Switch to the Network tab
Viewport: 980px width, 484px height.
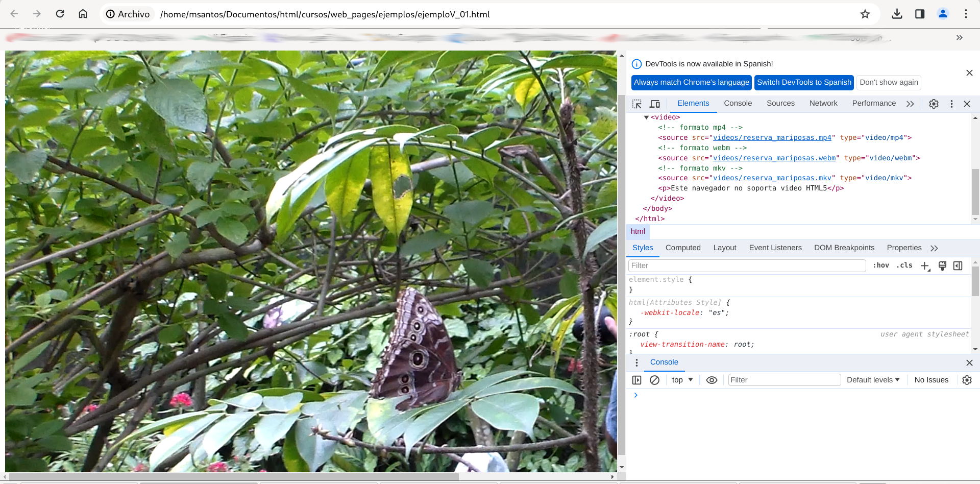823,103
